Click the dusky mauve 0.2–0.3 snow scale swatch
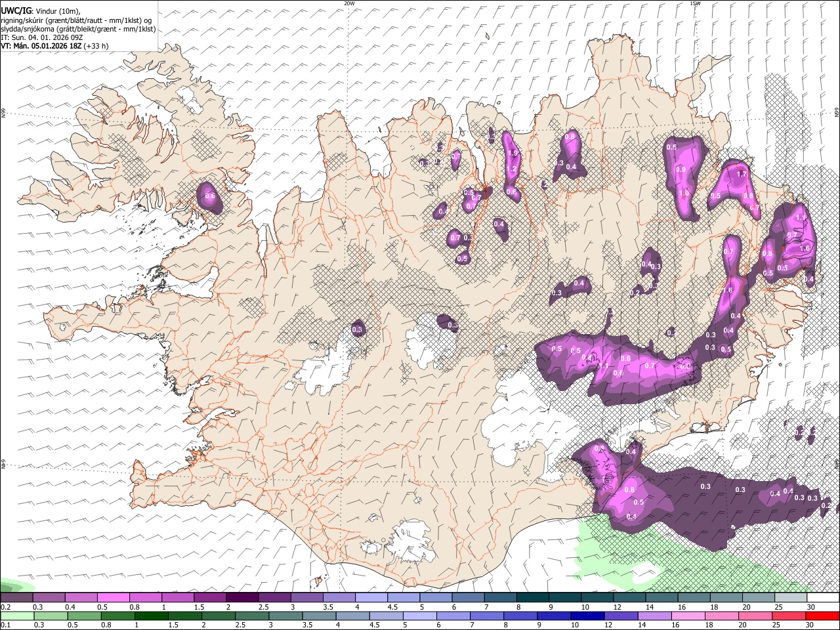The width and height of the screenshot is (840, 630). [17, 598]
